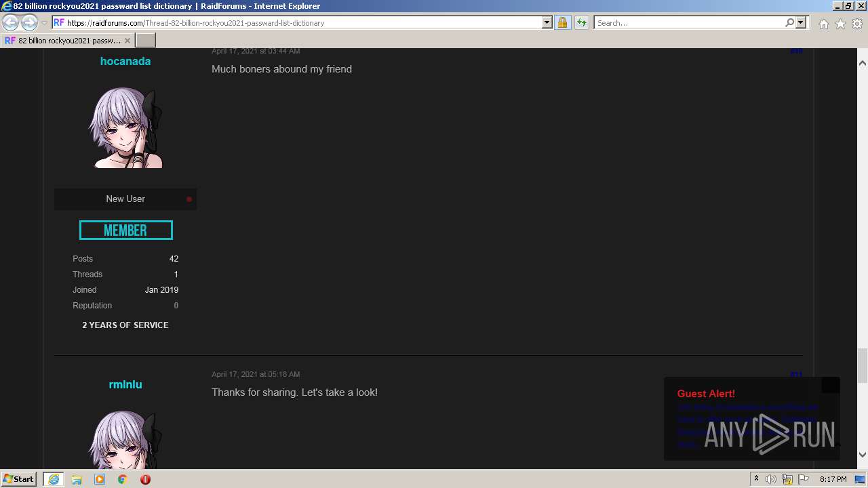The width and height of the screenshot is (868, 488).
Task: Open the network status tray icon
Action: pyautogui.click(x=787, y=479)
